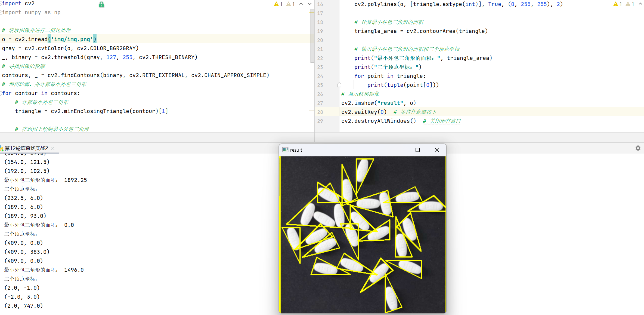Open Run panel settings gear
Image resolution: width=644 pixels, height=315 pixels.
click(638, 148)
